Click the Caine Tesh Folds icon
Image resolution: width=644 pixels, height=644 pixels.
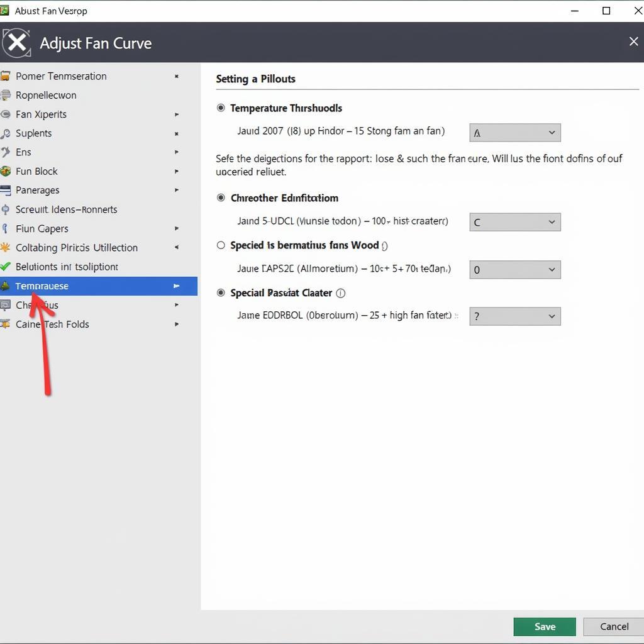[x=5, y=324]
